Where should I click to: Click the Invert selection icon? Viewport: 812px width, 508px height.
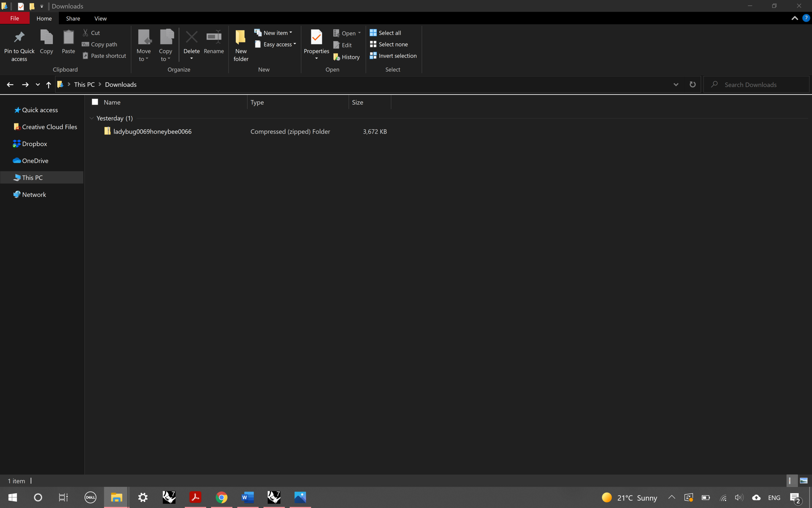pyautogui.click(x=373, y=56)
